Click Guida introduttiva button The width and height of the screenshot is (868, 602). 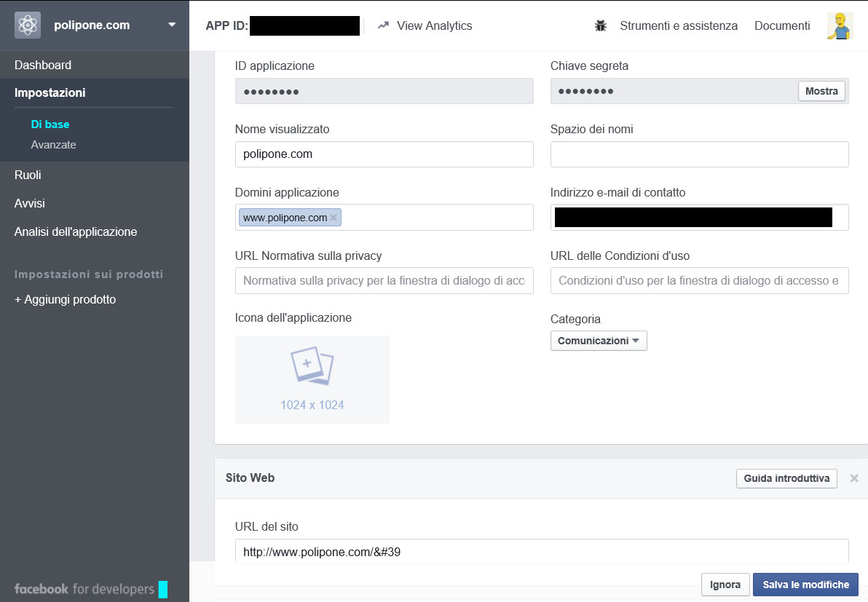pyautogui.click(x=786, y=478)
